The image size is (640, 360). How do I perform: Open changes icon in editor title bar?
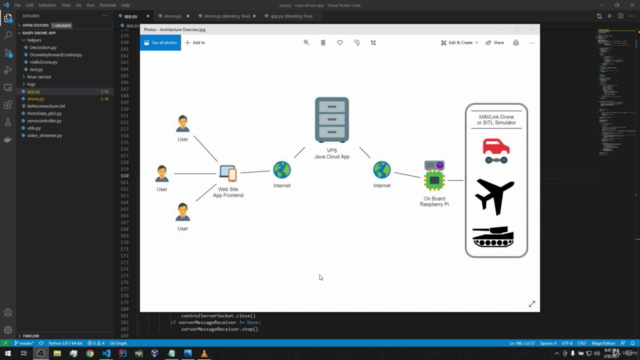pos(599,16)
